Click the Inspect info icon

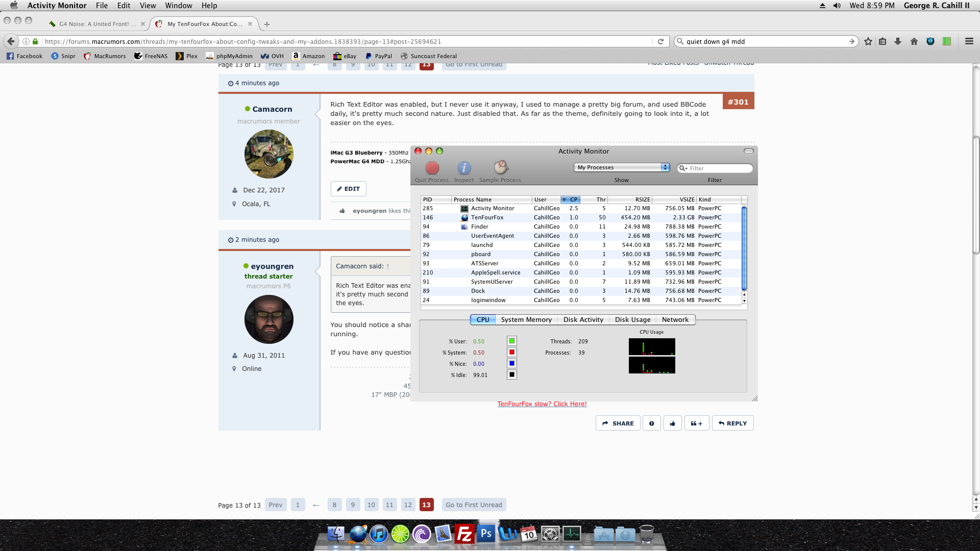pyautogui.click(x=464, y=168)
